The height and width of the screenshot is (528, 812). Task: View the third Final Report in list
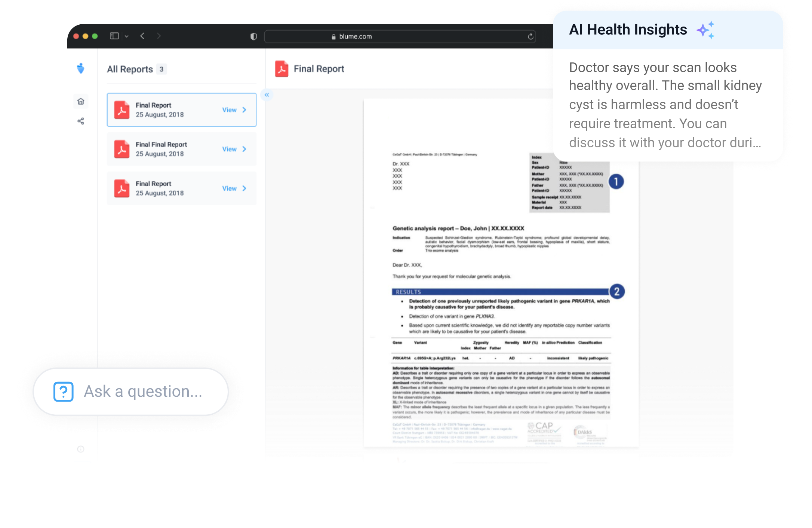pos(229,188)
